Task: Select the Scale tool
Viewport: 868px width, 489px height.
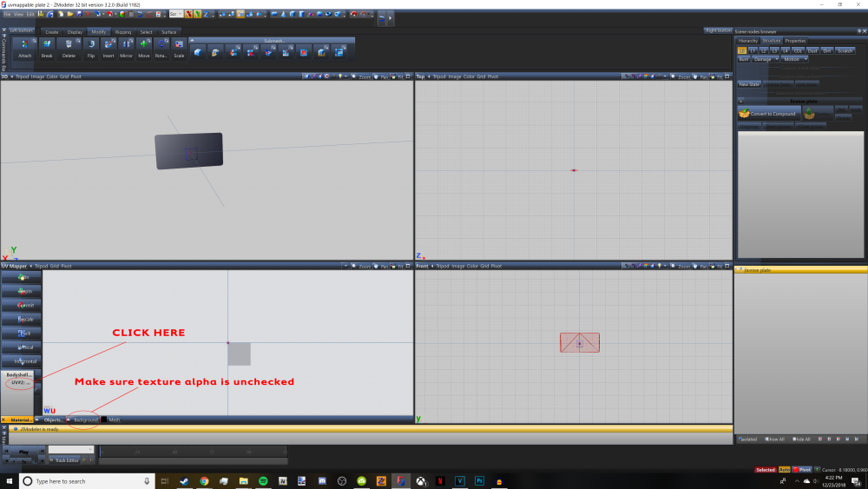Action: (x=179, y=48)
